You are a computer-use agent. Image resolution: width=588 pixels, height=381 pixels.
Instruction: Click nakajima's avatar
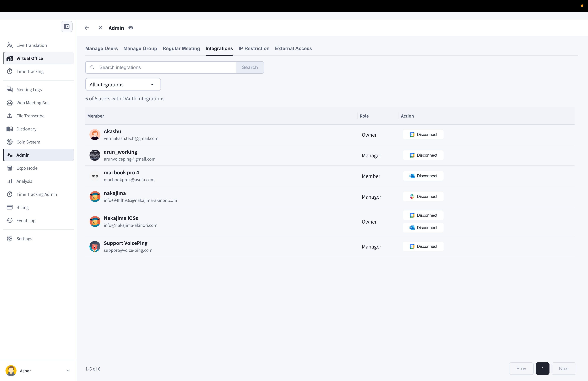95,197
